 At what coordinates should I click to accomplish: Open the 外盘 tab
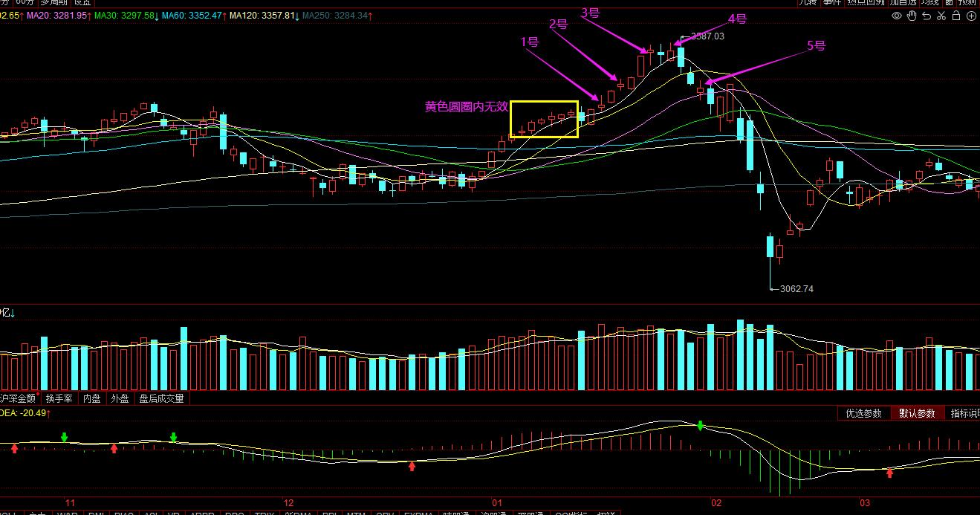tap(120, 398)
